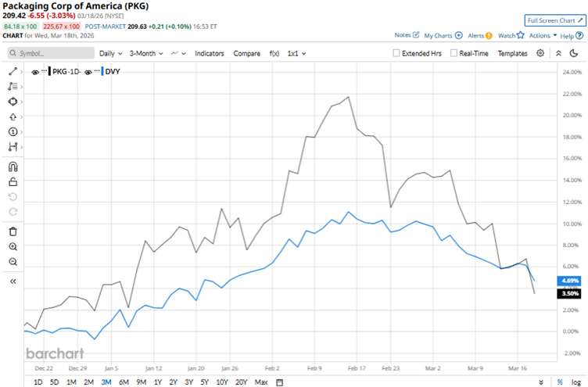Open chart settings gear
The image size is (588, 387).
(540, 53)
